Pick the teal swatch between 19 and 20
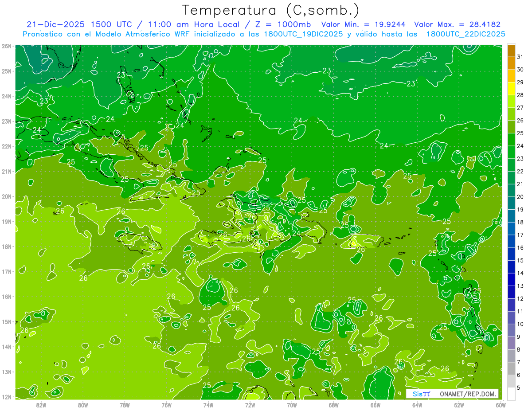This screenshot has width=532, height=411. click(511, 203)
